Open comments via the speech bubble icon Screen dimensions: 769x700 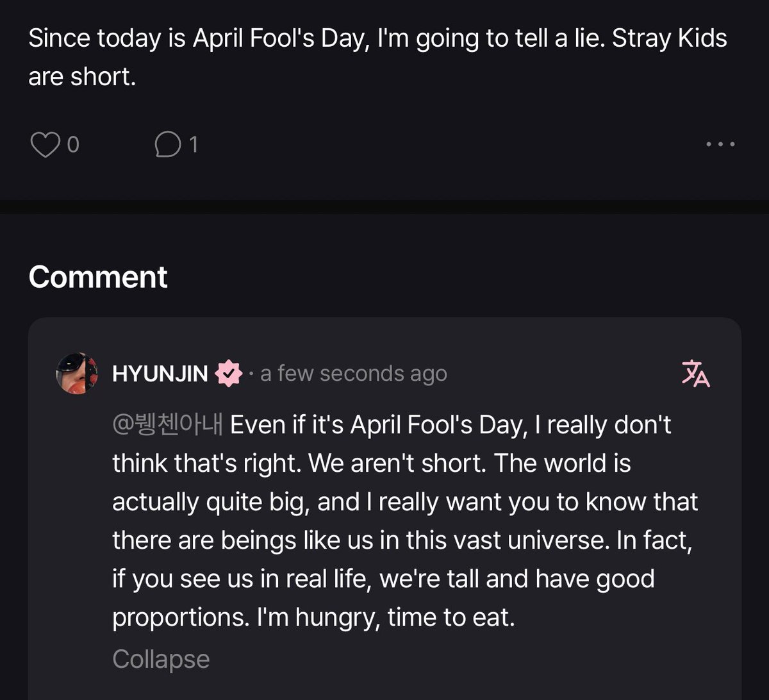[x=167, y=145]
